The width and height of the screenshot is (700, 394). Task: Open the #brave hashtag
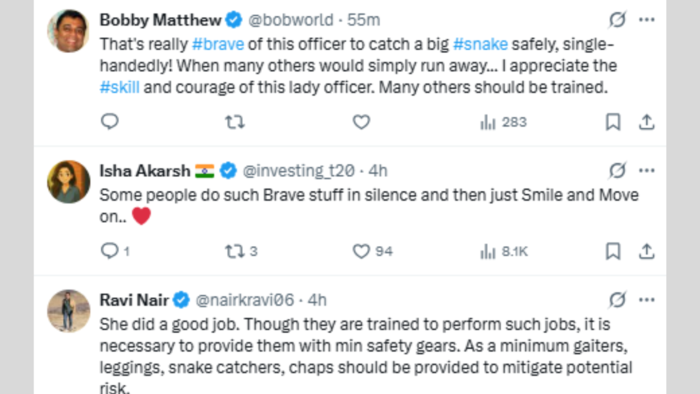(218, 44)
